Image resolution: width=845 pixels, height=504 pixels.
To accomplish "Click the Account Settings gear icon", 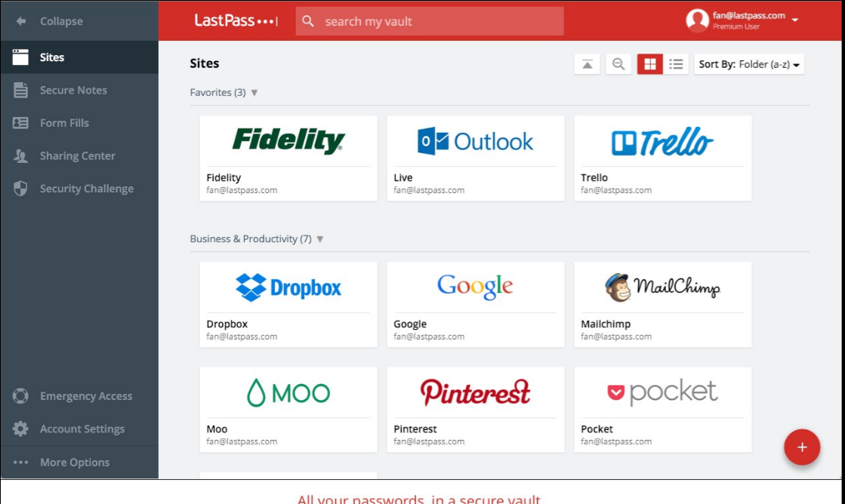I will click(20, 429).
